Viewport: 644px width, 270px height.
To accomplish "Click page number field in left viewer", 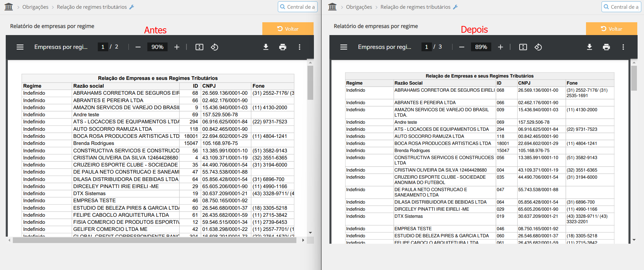I will click(x=103, y=47).
